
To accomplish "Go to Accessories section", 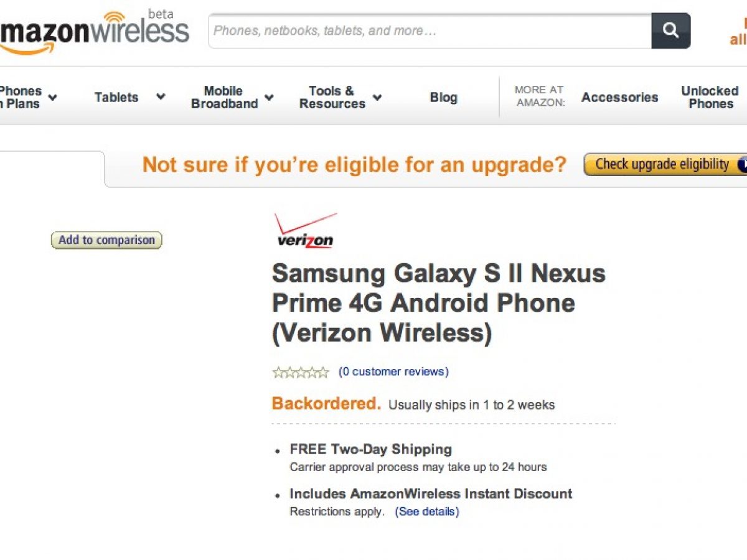I will [x=619, y=98].
